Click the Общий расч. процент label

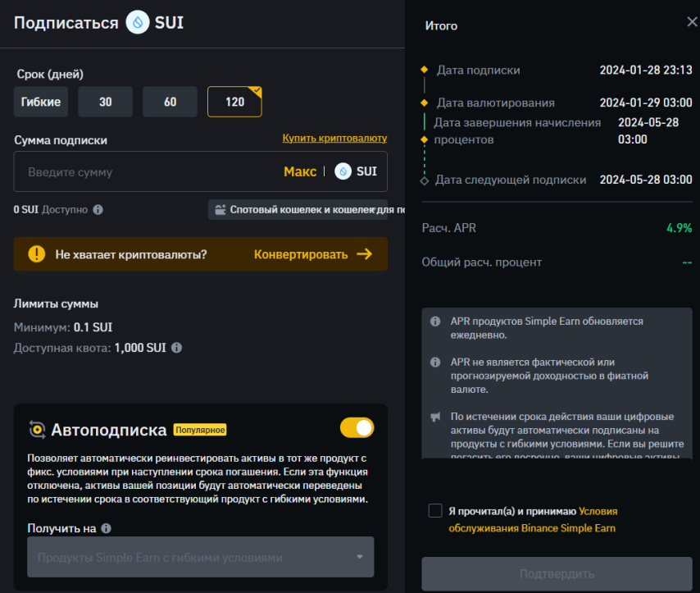482,262
